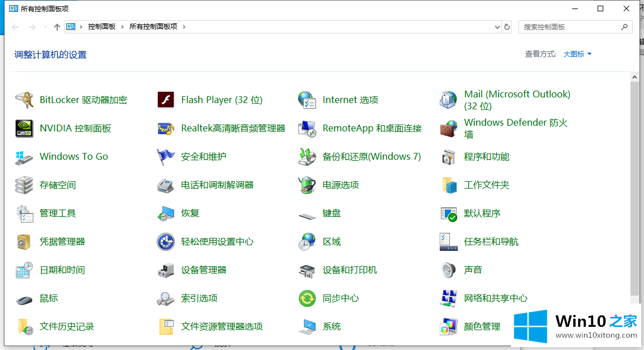Open the 工作文件夹 icon

pyautogui.click(x=449, y=185)
